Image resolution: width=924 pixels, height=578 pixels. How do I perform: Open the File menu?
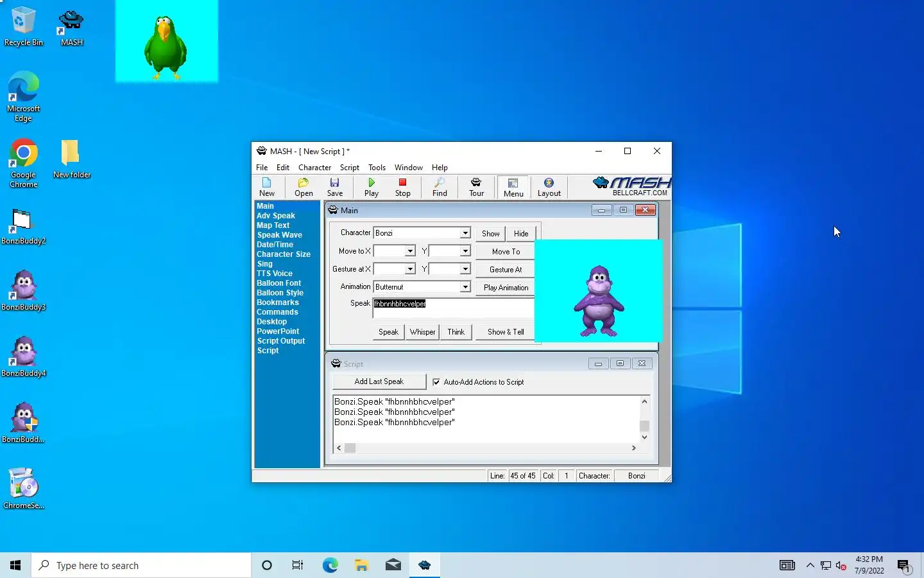coord(262,168)
